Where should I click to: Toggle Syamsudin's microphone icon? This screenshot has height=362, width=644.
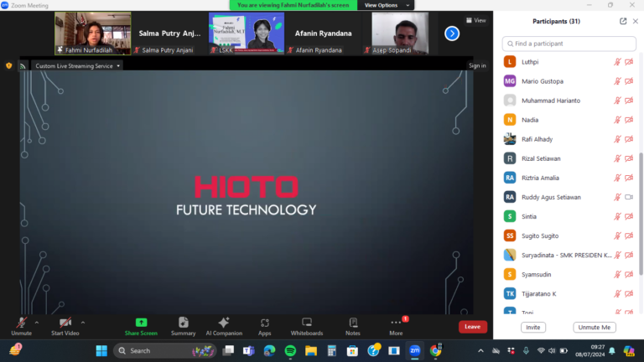[x=617, y=274]
